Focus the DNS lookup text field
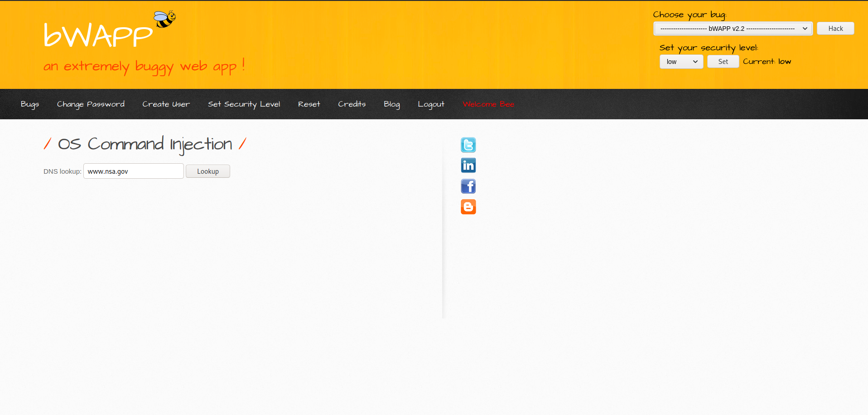The width and height of the screenshot is (868, 415). [x=134, y=171]
